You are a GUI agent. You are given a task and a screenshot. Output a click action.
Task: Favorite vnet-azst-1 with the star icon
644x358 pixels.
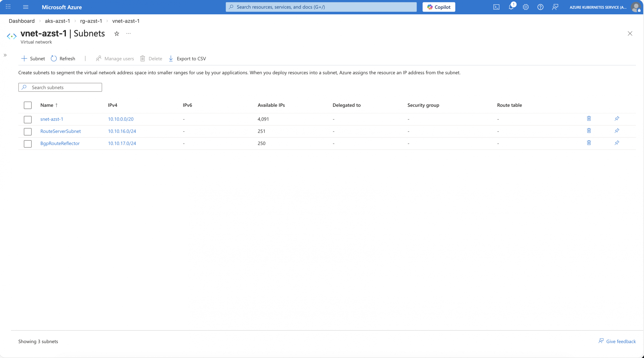pos(117,33)
